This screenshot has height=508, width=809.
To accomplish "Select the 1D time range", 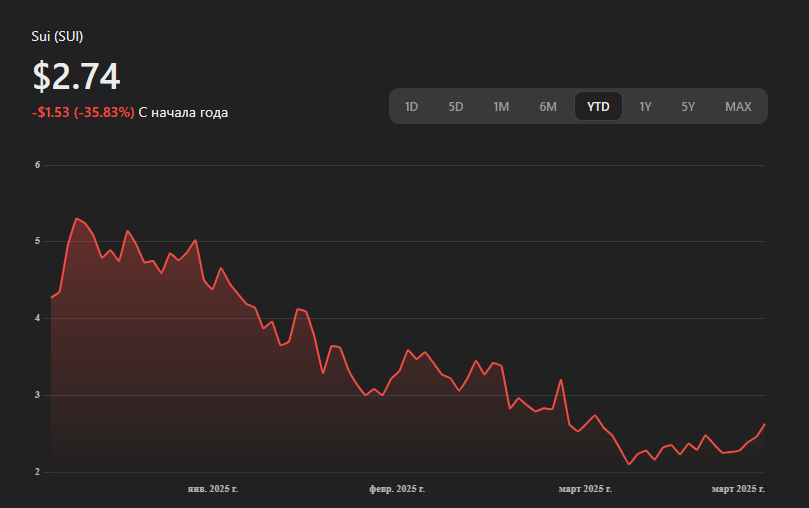I will coord(411,107).
